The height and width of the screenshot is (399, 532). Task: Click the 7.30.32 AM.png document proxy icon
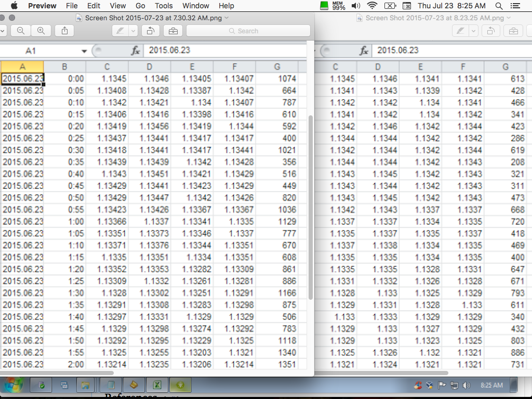[79, 18]
